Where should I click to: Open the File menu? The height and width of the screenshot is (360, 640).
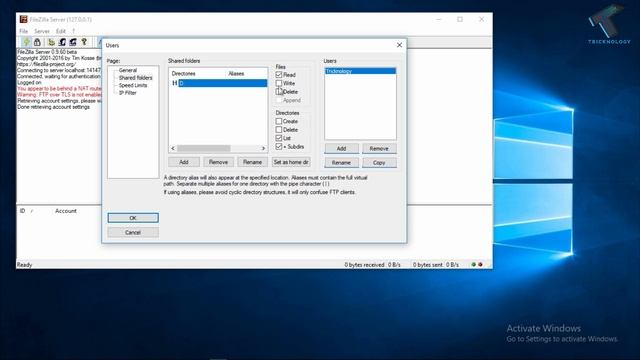pyautogui.click(x=24, y=31)
